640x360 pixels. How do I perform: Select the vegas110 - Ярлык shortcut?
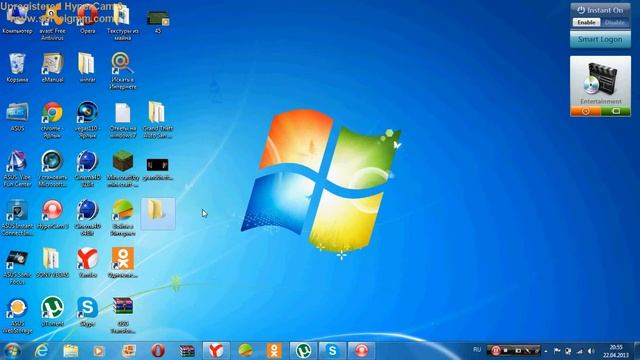[87, 120]
